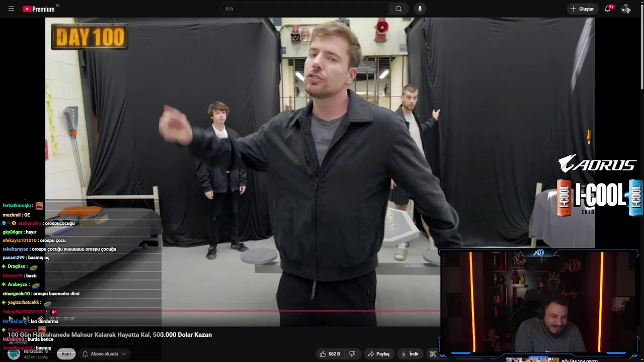Click the magnifier search button
The width and height of the screenshot is (644, 362).
(398, 9)
